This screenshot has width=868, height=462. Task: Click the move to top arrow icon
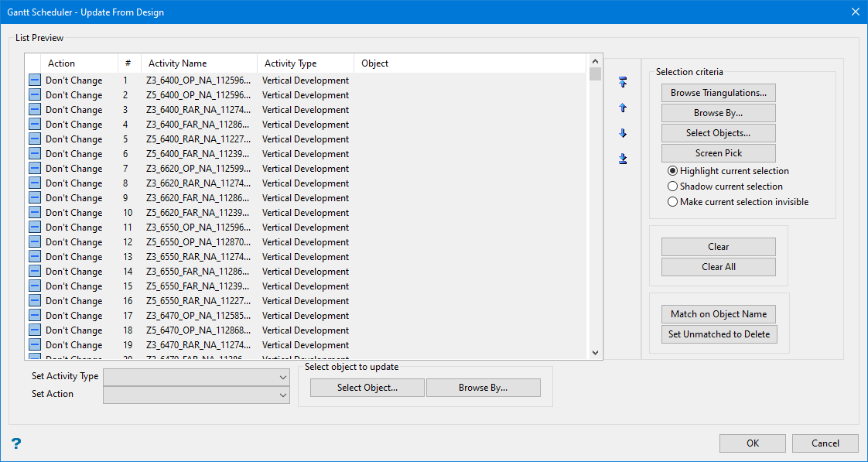point(623,82)
